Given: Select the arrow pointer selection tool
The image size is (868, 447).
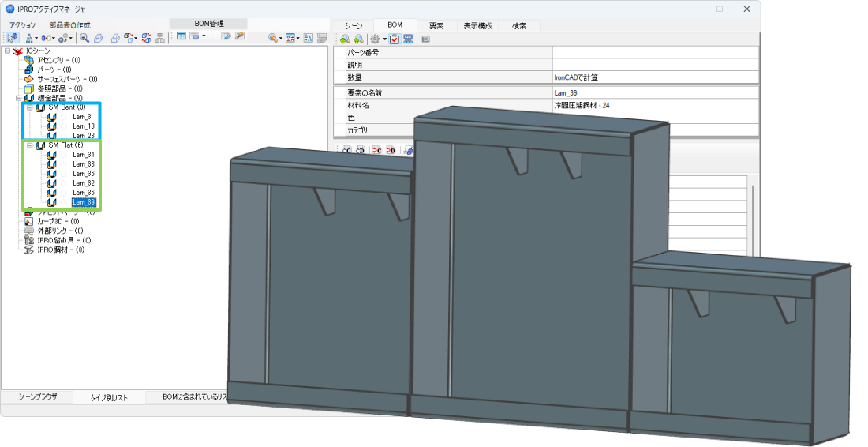Looking at the screenshot, I should [x=12, y=38].
